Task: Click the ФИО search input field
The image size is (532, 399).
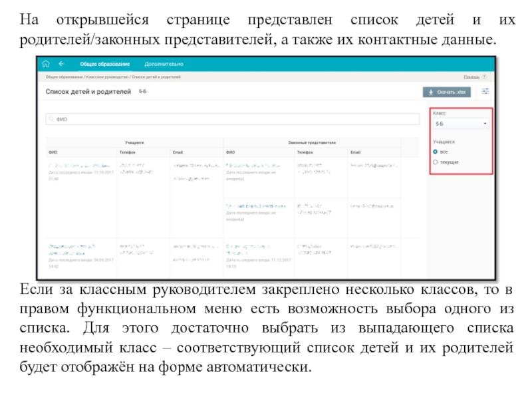Action: [233, 120]
